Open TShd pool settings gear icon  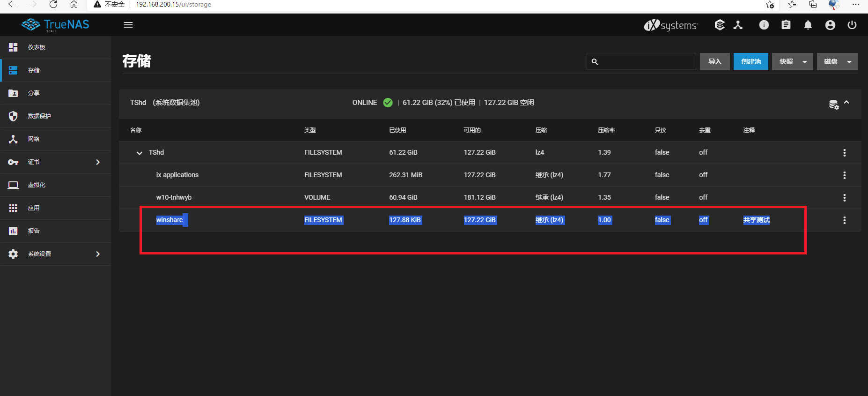click(833, 104)
